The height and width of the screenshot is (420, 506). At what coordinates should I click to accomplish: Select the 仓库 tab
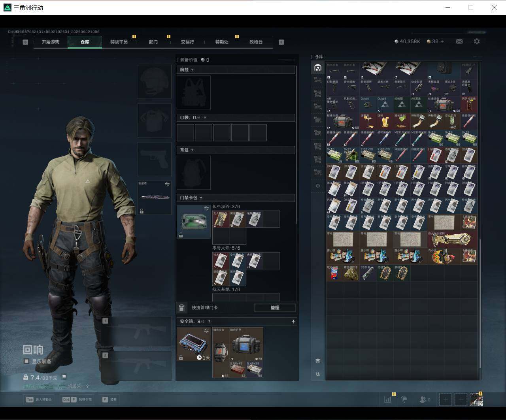click(x=85, y=42)
